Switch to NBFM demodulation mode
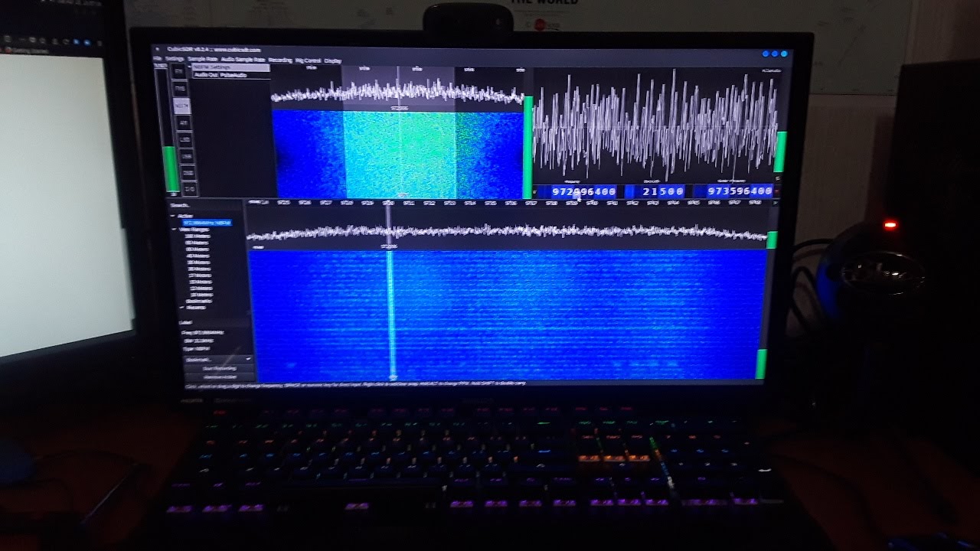This screenshot has width=980, height=551. click(182, 105)
